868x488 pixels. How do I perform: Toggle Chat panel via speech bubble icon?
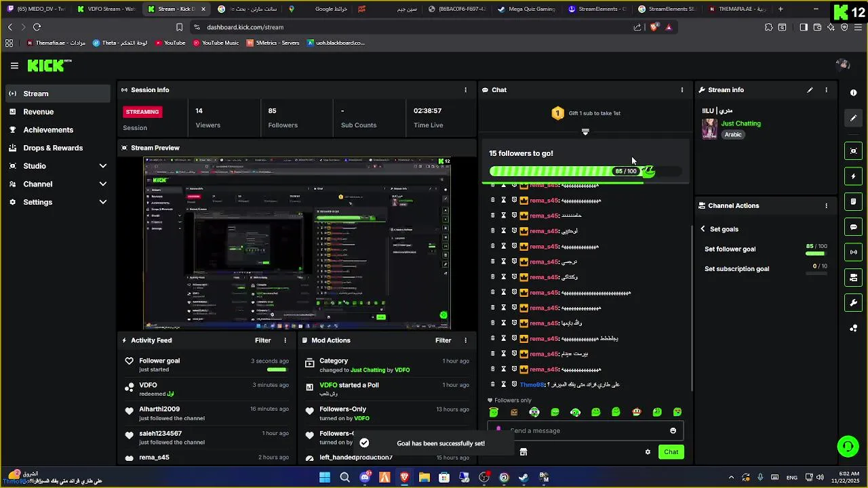coord(853,227)
